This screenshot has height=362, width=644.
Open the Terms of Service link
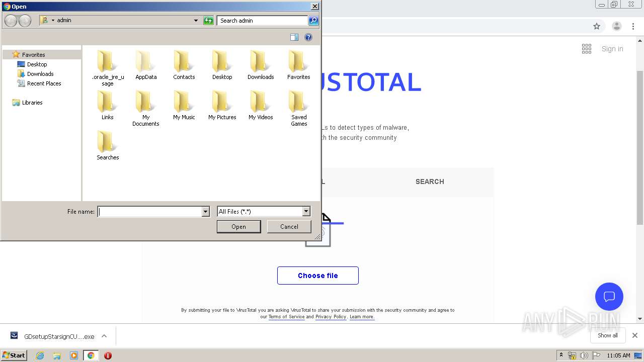286,317
